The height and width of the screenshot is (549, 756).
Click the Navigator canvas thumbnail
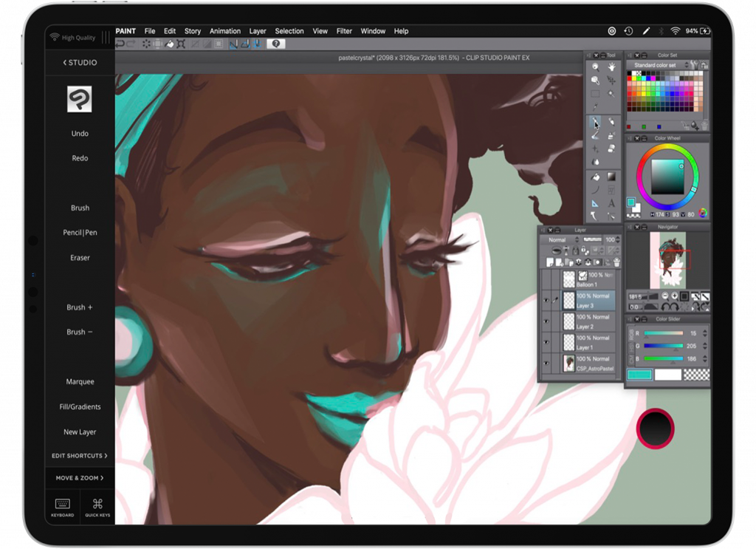tap(667, 259)
